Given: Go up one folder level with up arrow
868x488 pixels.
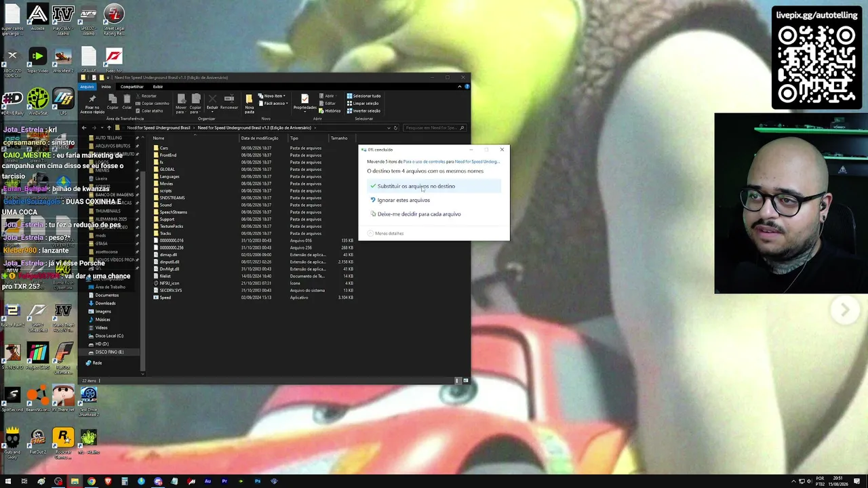Looking at the screenshot, I should pos(108,127).
